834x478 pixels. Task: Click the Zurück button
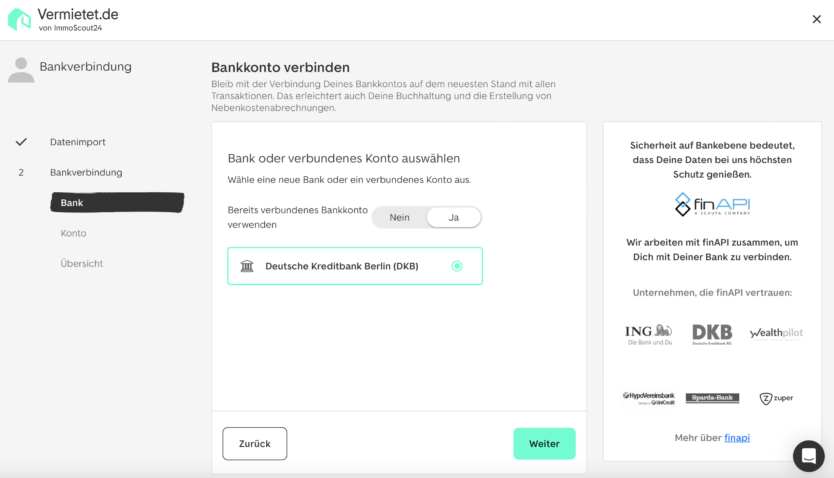(255, 443)
